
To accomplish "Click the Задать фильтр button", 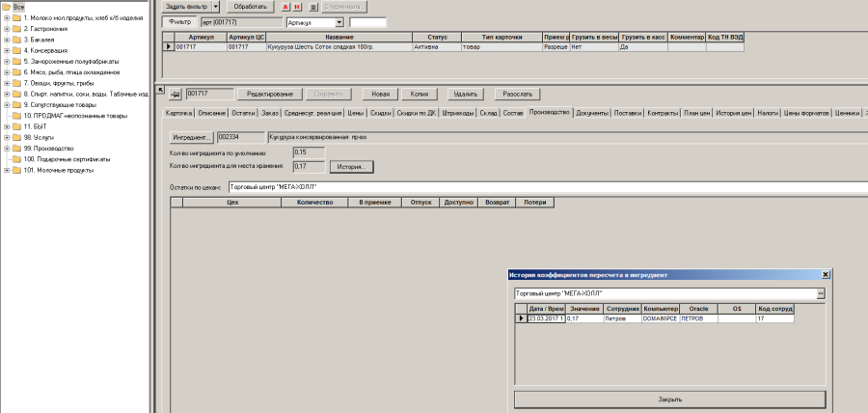I will [x=187, y=7].
